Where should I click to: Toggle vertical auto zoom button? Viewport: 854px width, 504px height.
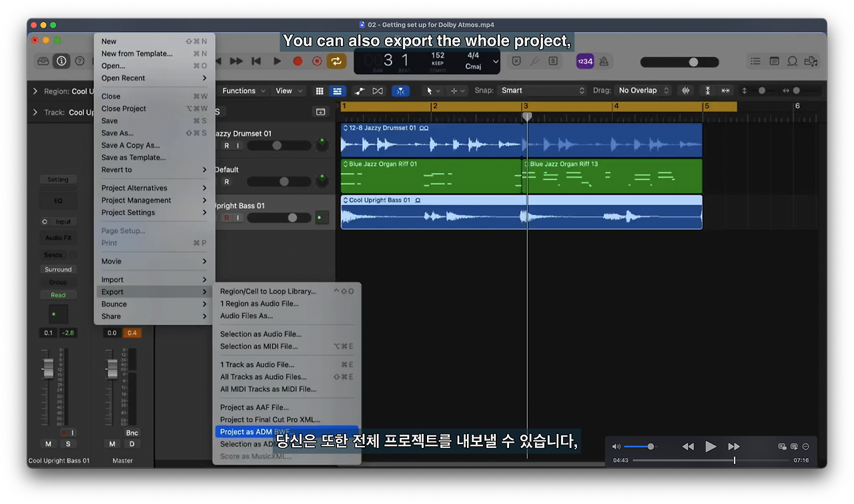pyautogui.click(x=707, y=91)
